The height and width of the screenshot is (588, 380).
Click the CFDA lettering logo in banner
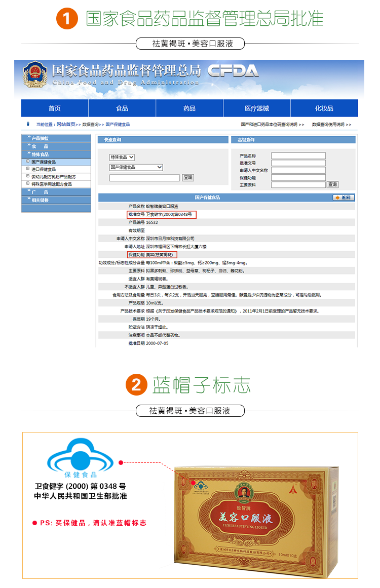pos(233,71)
